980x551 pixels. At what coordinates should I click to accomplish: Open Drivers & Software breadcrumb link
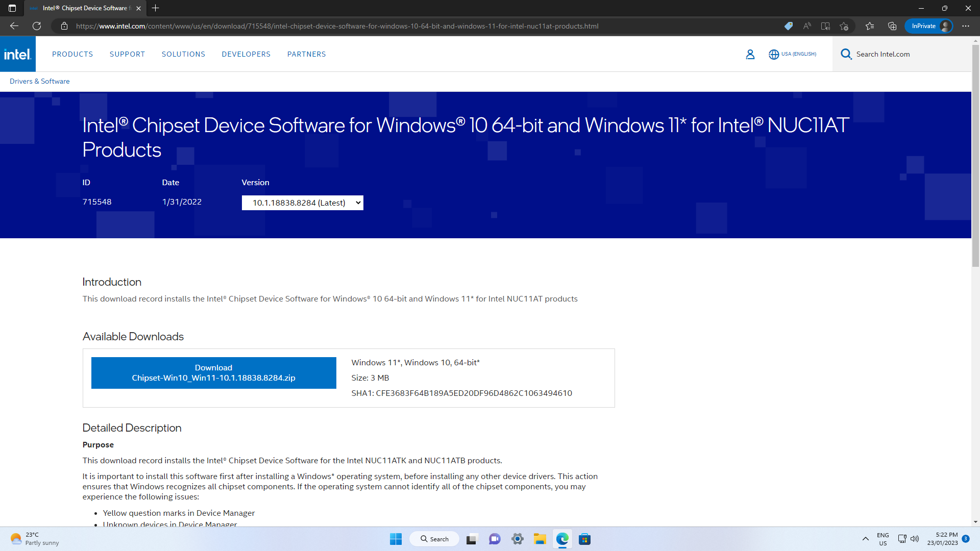click(x=39, y=81)
